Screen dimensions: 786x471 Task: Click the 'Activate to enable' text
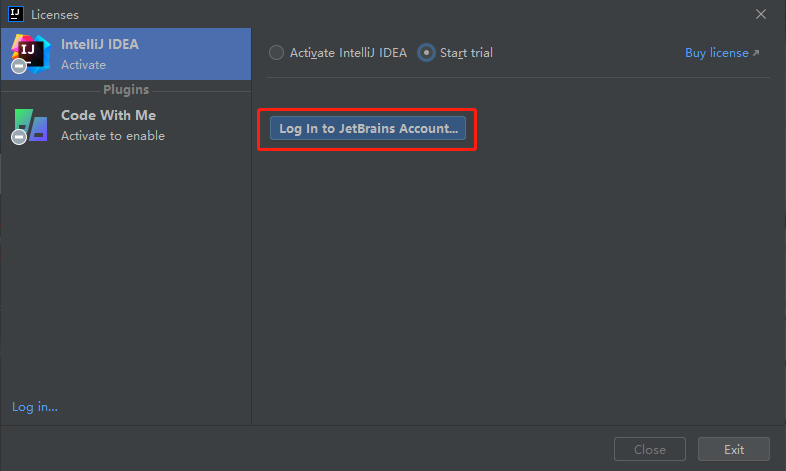tap(113, 136)
